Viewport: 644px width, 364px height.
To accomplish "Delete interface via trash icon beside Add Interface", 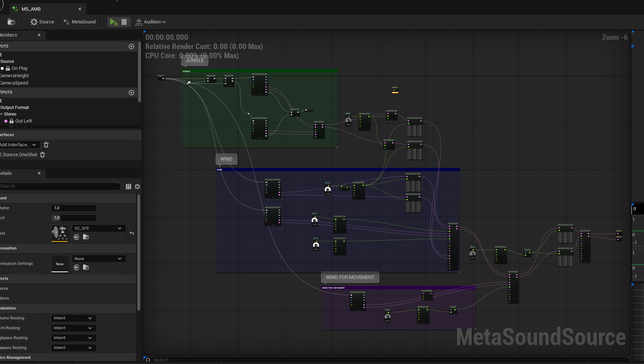I will [x=46, y=145].
